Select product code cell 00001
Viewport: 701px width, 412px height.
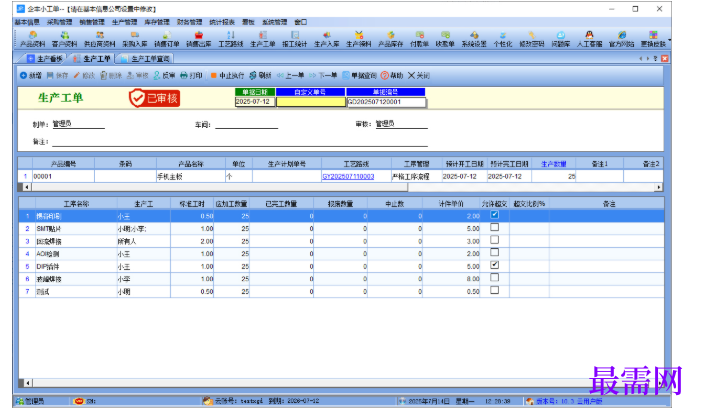point(63,177)
